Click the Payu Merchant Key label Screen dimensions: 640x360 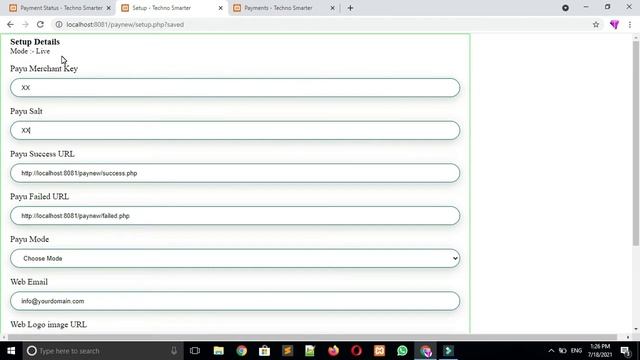[44, 69]
